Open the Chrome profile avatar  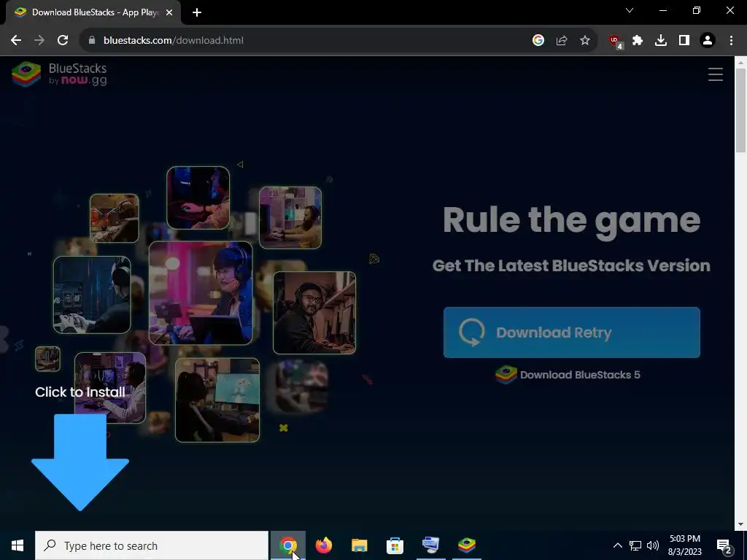(x=708, y=41)
